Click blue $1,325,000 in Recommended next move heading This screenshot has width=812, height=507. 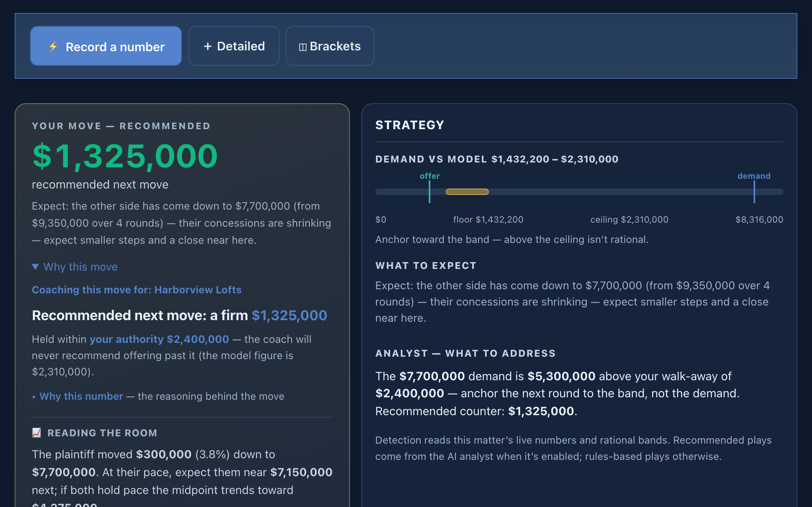[289, 315]
